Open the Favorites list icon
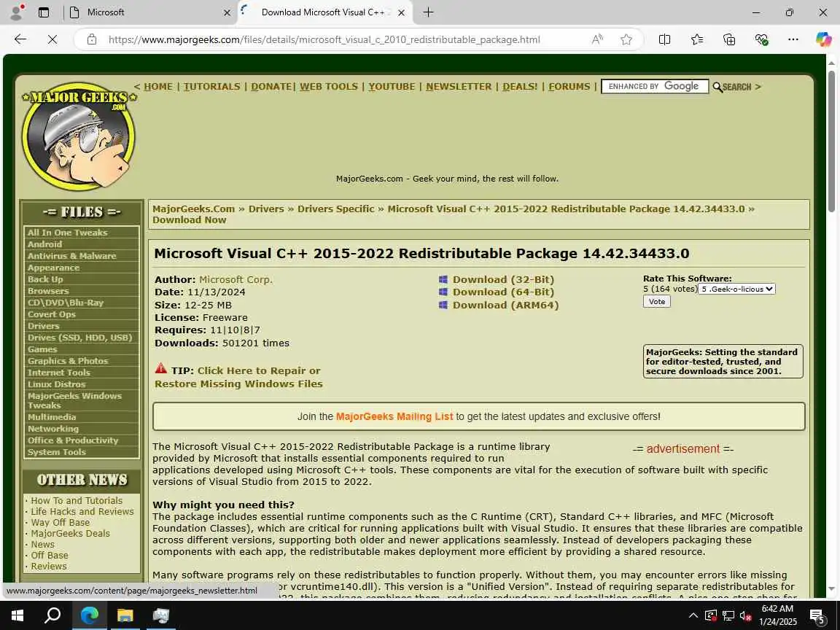 click(x=697, y=39)
